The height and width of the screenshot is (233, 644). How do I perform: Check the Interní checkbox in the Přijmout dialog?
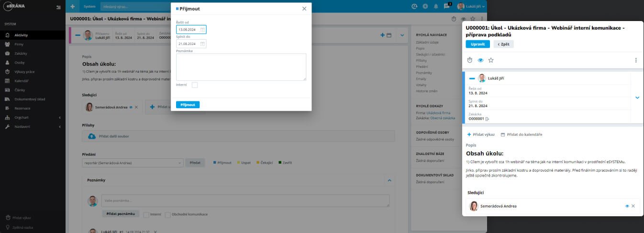coord(195,85)
